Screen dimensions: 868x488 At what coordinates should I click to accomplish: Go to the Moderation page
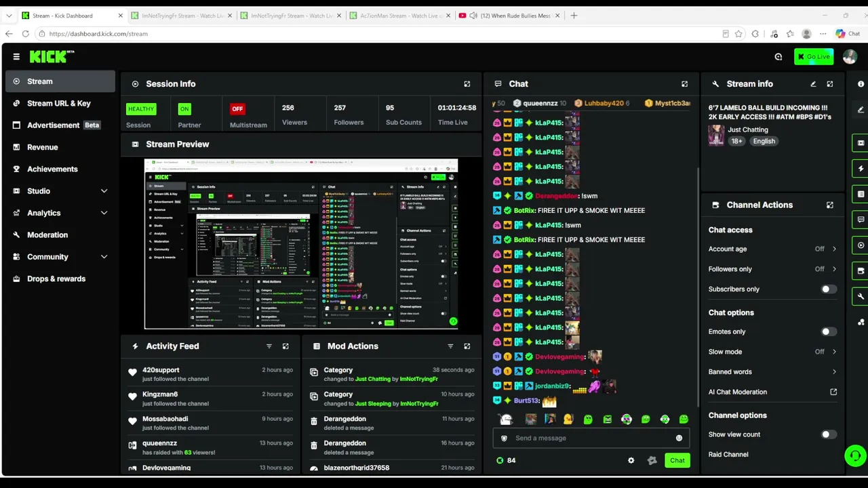click(60, 235)
